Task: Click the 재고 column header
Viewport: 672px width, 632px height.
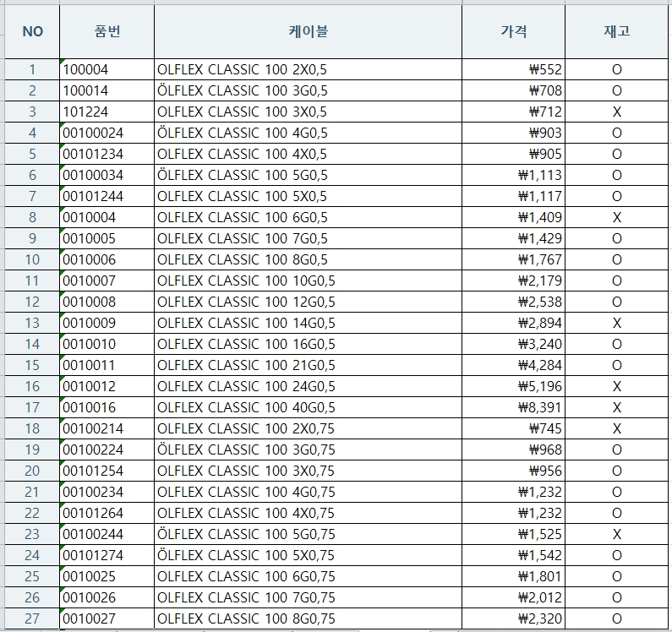Action: [616, 31]
